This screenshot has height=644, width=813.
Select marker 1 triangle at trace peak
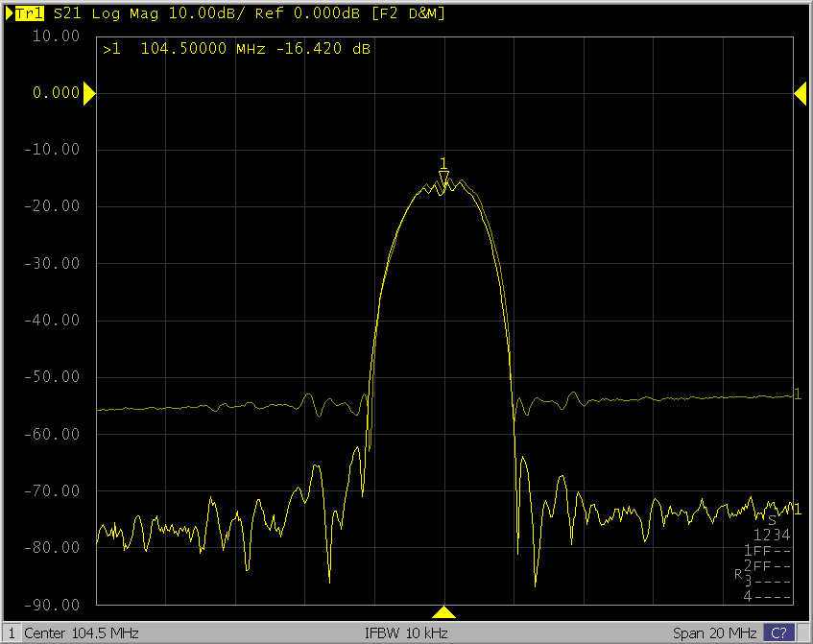443,175
